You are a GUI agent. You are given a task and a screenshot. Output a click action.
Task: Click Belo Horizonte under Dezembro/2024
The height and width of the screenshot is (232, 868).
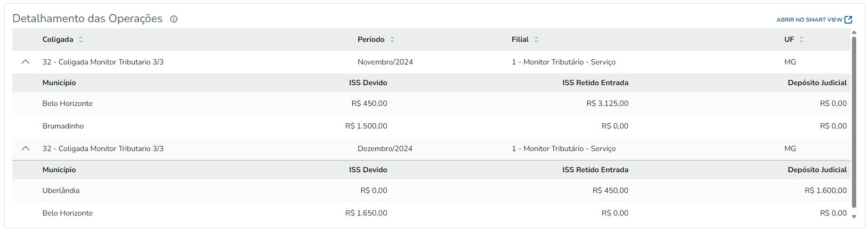pos(67,213)
